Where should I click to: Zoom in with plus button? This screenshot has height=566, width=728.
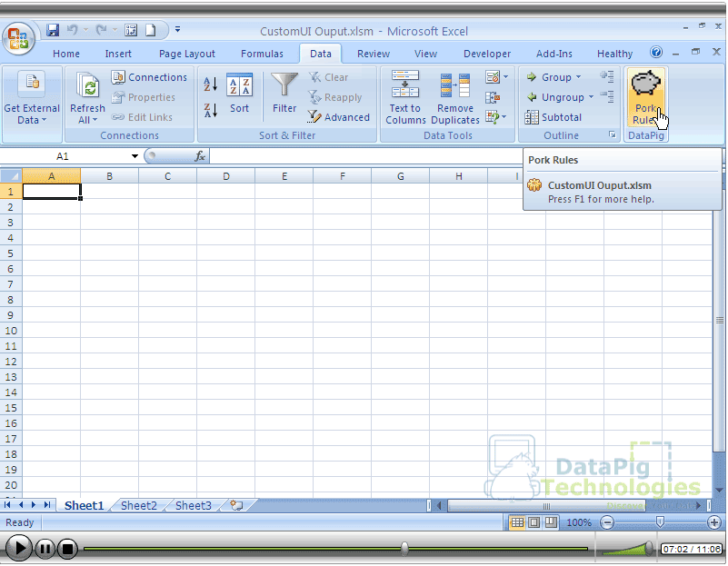(714, 523)
